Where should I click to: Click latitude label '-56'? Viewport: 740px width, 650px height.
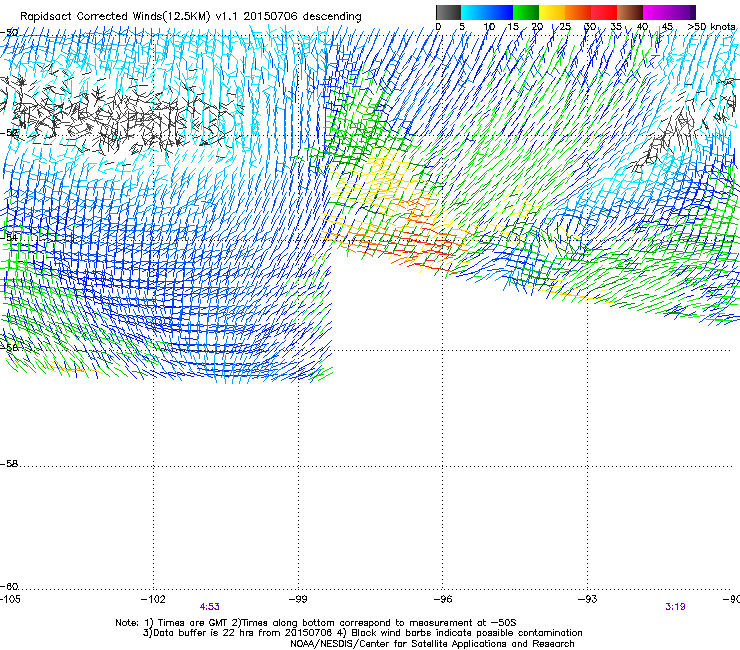(9, 347)
